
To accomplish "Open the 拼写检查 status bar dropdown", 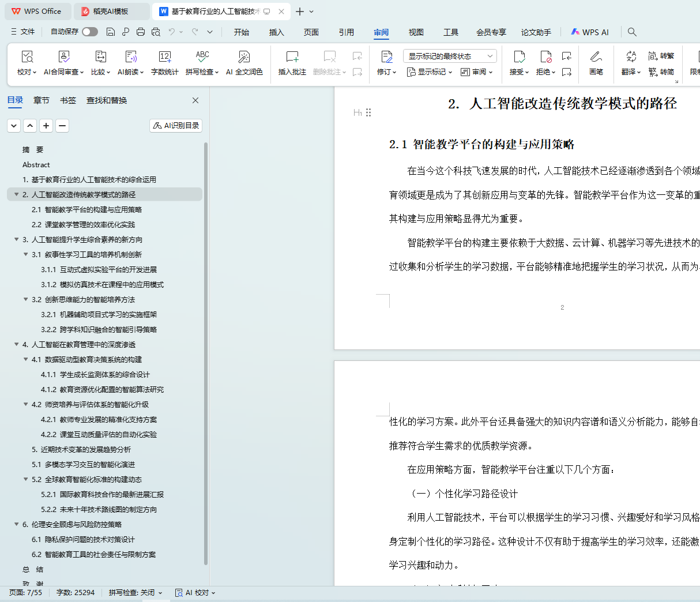I will [136, 593].
